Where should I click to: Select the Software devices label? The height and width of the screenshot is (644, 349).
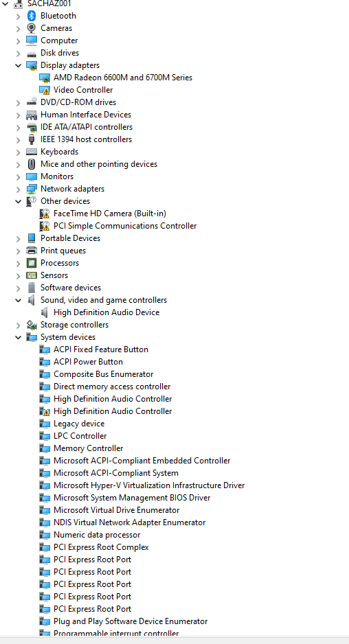[x=71, y=288]
